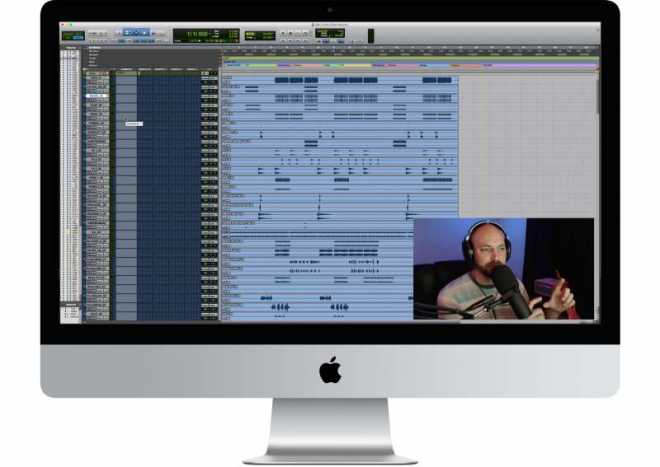Click the main counter display in toolbar
Screen dimensions: 660x467
pyautogui.click(x=206, y=35)
